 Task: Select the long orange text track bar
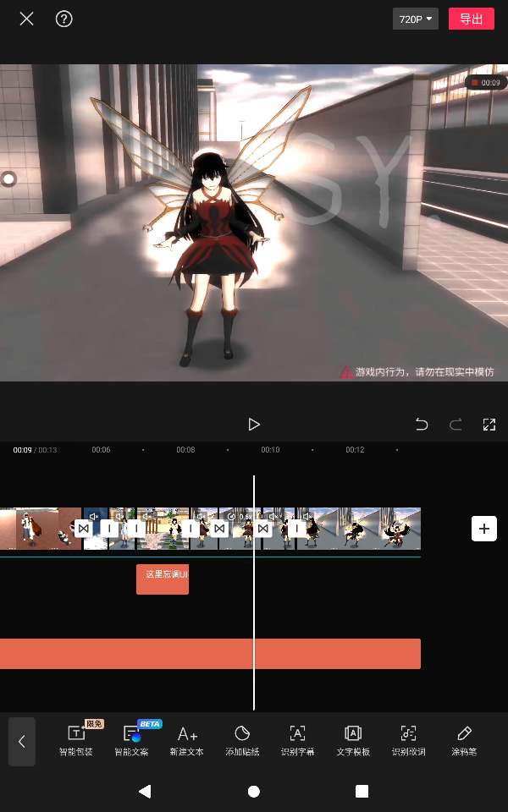tap(210, 654)
